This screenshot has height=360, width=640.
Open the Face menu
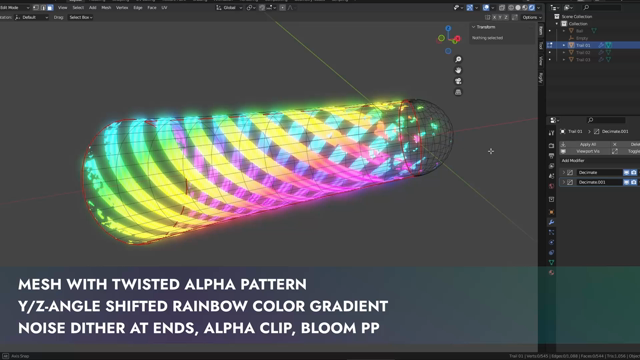tap(152, 8)
